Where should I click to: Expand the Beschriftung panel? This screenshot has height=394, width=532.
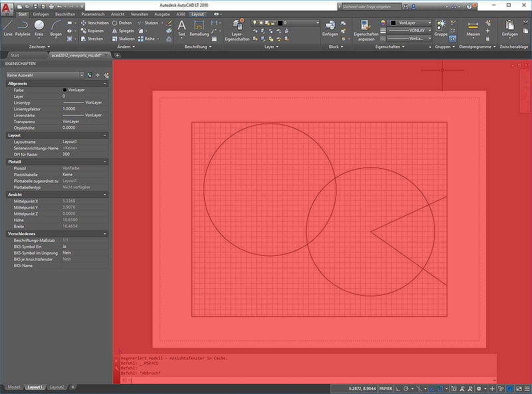(x=198, y=47)
